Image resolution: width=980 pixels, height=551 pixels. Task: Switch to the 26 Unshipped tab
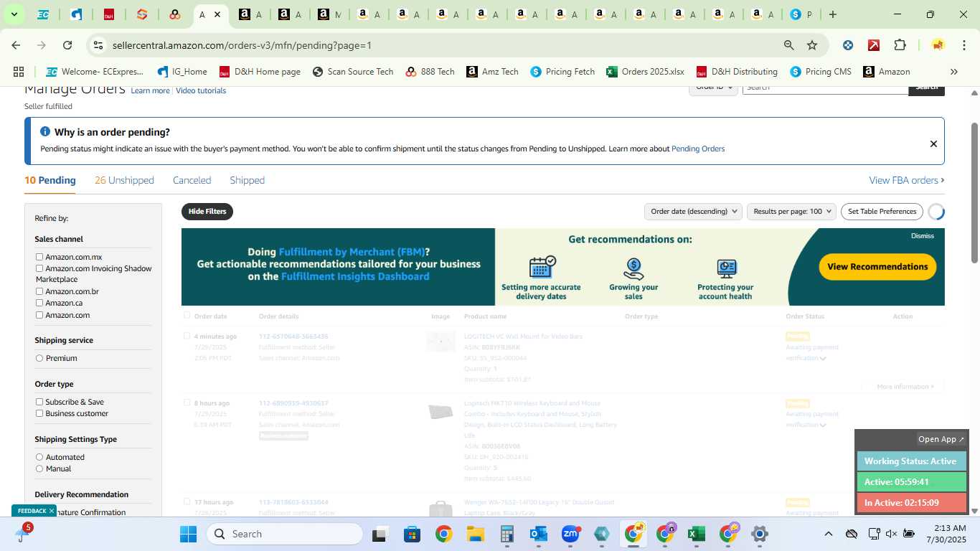pos(124,180)
